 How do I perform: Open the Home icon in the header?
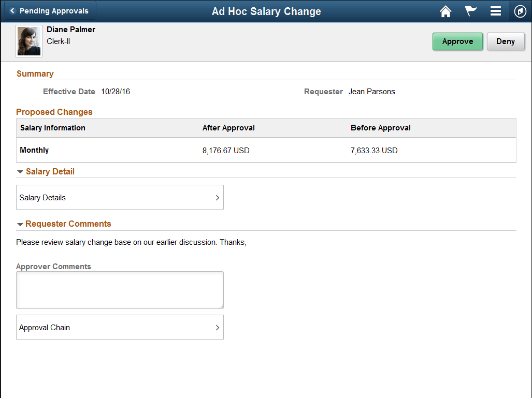(x=445, y=11)
